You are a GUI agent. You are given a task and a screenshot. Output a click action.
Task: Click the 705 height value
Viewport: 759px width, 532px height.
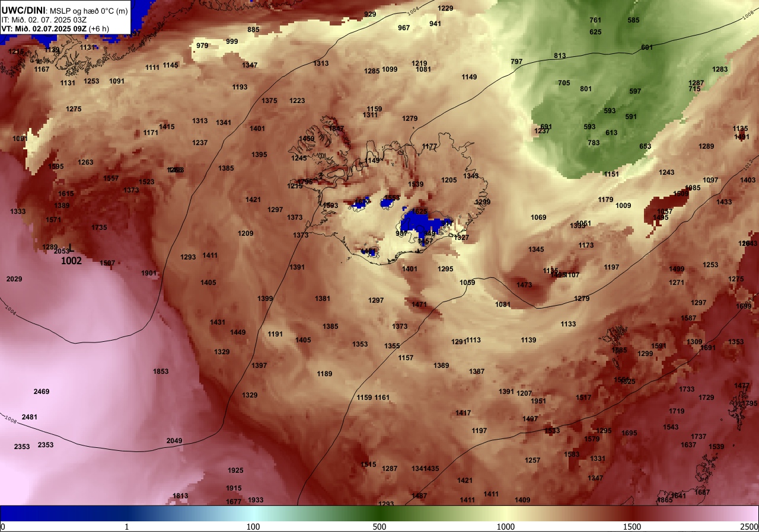tap(564, 83)
